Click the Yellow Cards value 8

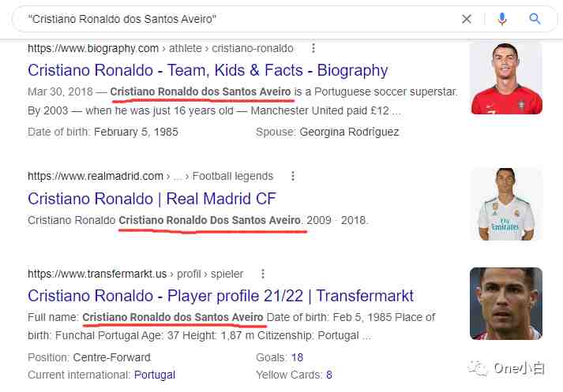(329, 375)
